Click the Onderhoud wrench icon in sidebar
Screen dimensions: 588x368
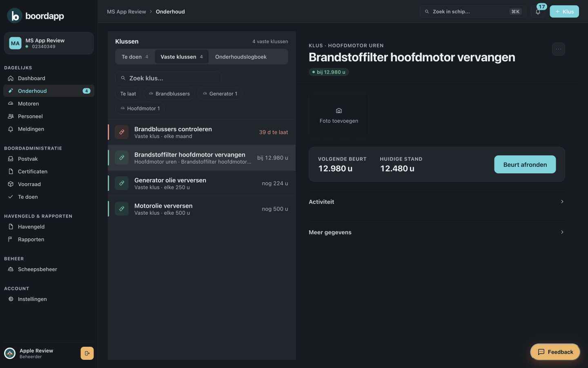pos(11,91)
